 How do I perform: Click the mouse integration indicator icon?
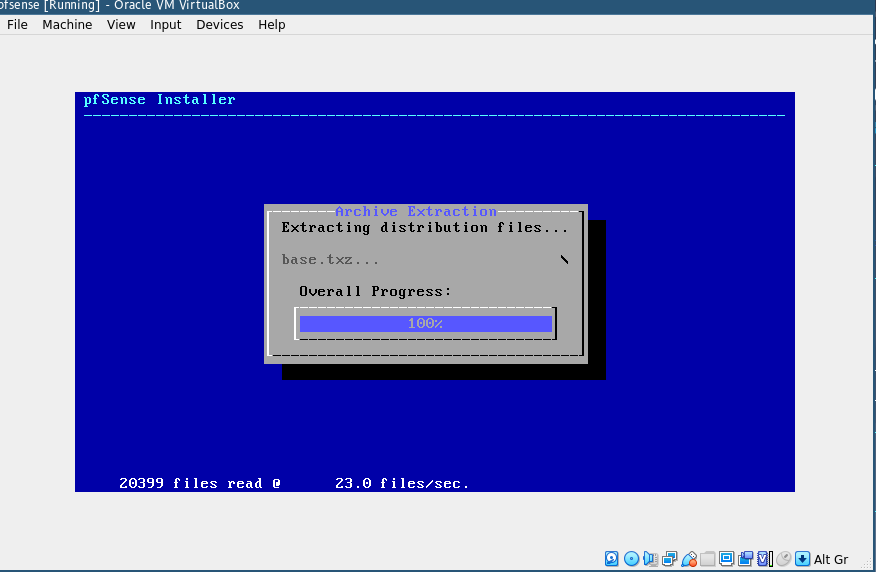pyautogui.click(x=784, y=559)
